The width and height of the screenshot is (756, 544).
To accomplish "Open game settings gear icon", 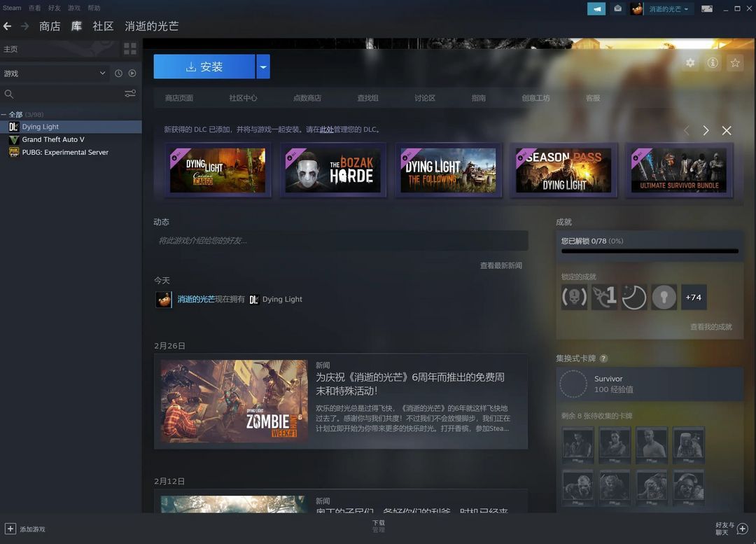I will [x=690, y=63].
